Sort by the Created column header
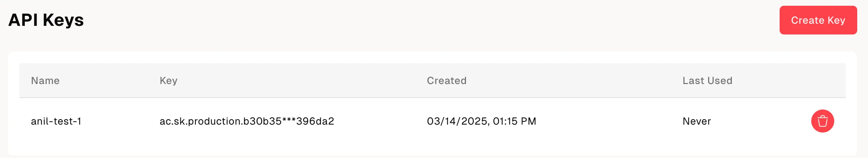868x158 pixels. (x=447, y=80)
